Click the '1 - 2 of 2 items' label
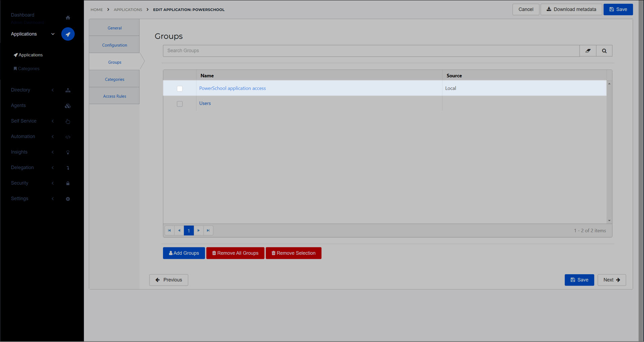Image resolution: width=644 pixels, height=342 pixels. click(x=590, y=231)
